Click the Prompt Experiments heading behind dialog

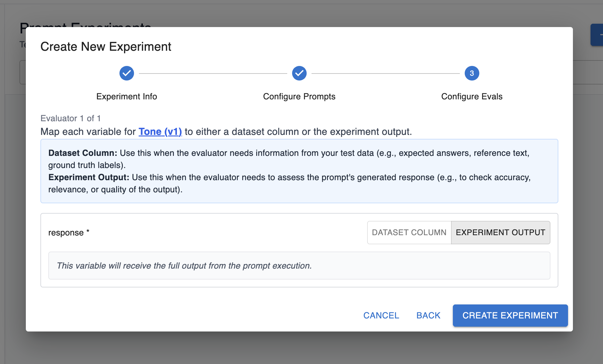[85, 24]
